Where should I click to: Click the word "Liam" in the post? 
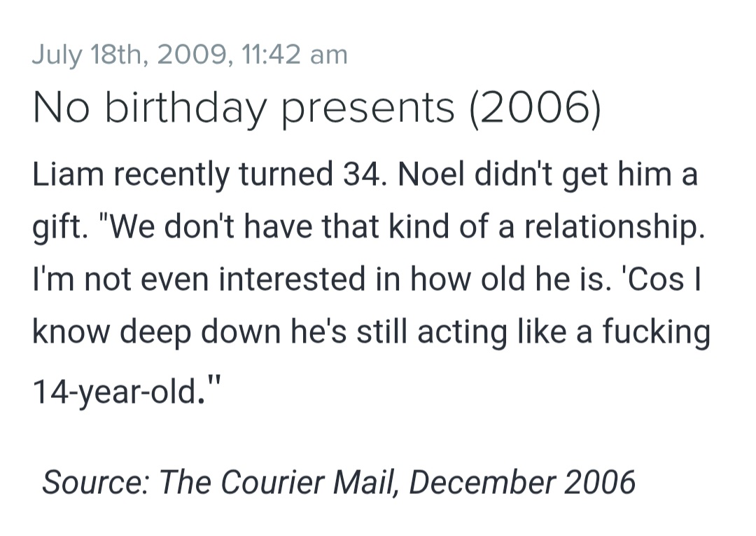point(68,174)
